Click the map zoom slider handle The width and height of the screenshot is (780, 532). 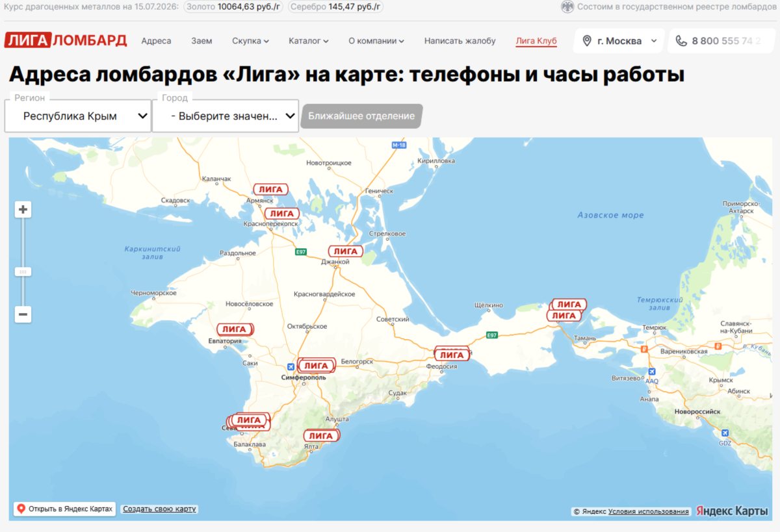coord(23,272)
